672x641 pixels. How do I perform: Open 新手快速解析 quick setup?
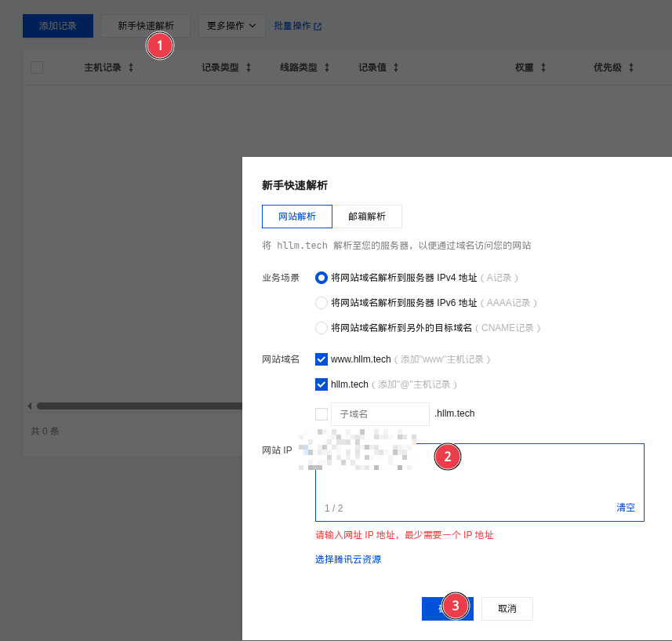tap(146, 26)
